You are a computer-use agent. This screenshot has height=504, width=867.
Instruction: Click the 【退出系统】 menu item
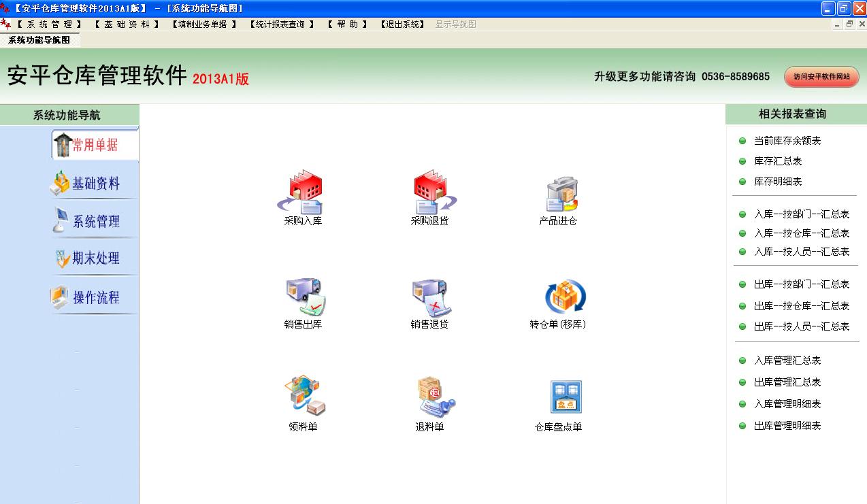402,24
